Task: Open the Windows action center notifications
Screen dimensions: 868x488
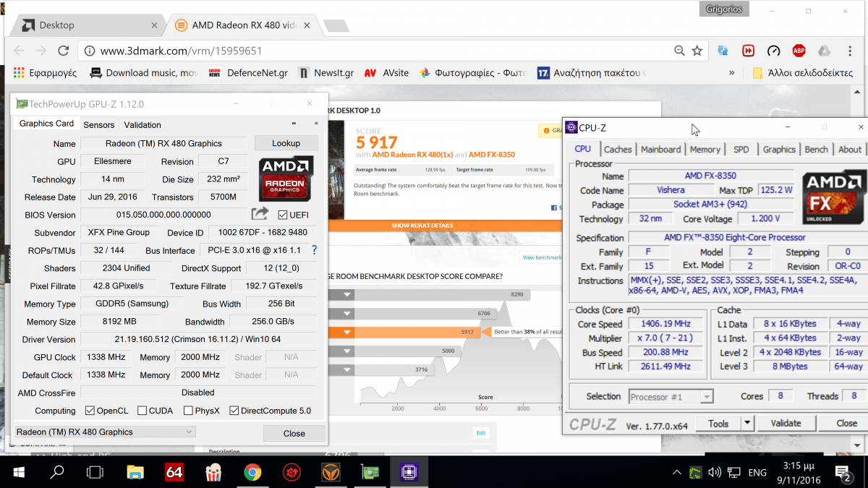Action: pos(844,473)
